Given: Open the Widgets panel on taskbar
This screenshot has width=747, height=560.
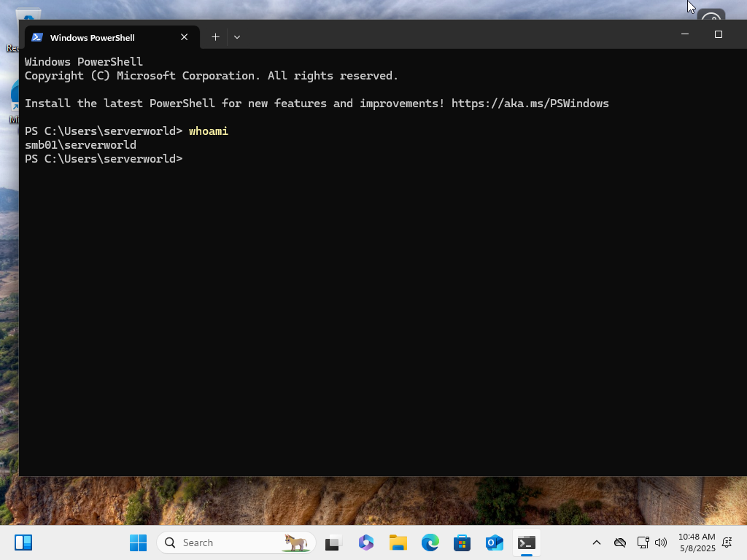Looking at the screenshot, I should [23, 542].
